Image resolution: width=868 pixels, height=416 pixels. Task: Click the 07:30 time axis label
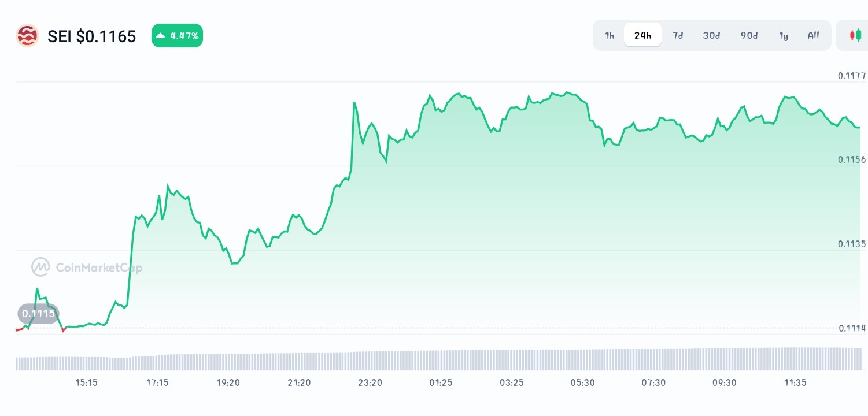[653, 382]
